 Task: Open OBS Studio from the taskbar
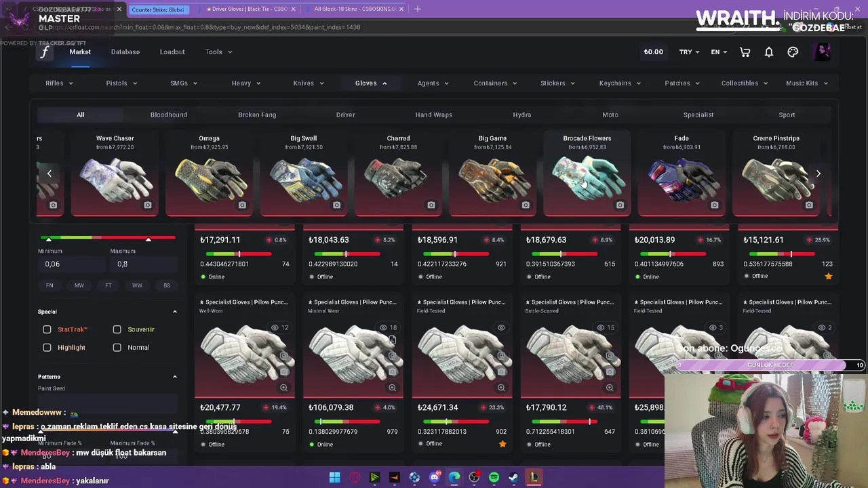(x=474, y=478)
